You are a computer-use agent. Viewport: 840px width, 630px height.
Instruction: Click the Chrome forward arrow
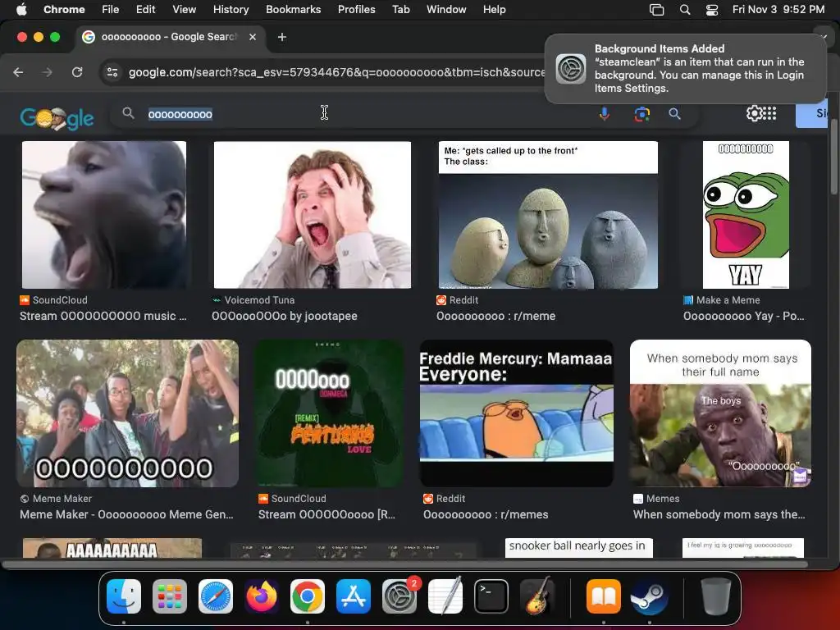pyautogui.click(x=47, y=72)
